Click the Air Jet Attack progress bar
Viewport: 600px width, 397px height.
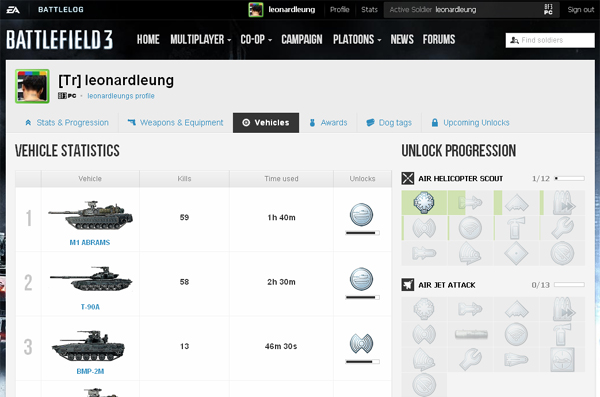[569, 284]
